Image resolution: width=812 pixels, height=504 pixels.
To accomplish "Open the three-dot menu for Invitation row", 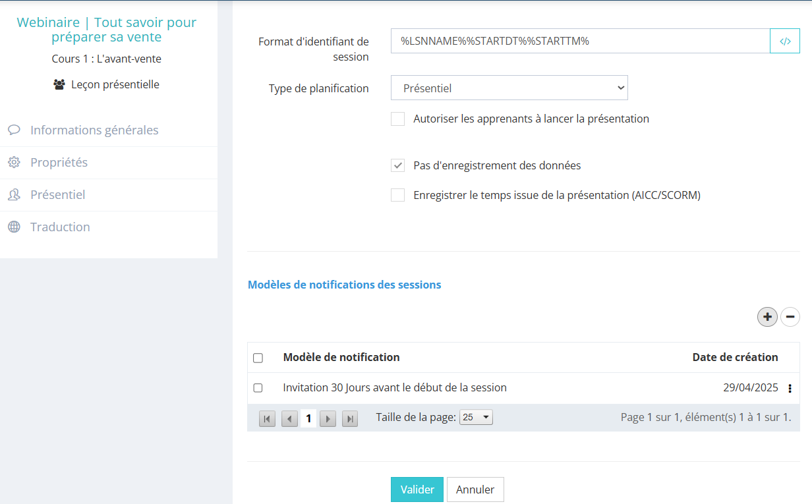I will pyautogui.click(x=790, y=389).
